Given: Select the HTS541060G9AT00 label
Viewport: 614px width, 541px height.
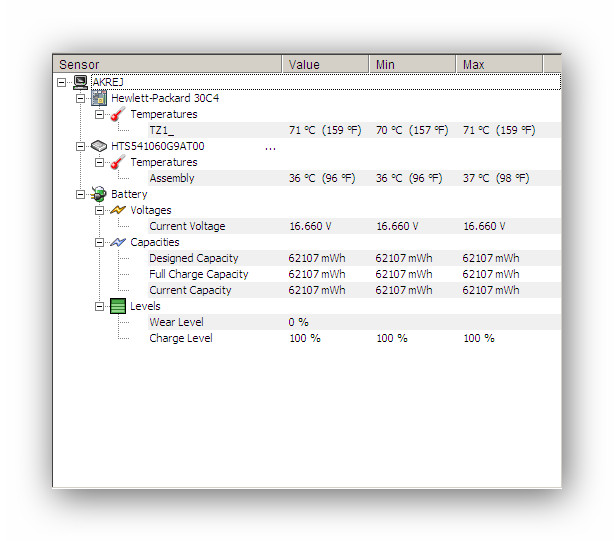Looking at the screenshot, I should click(x=157, y=146).
